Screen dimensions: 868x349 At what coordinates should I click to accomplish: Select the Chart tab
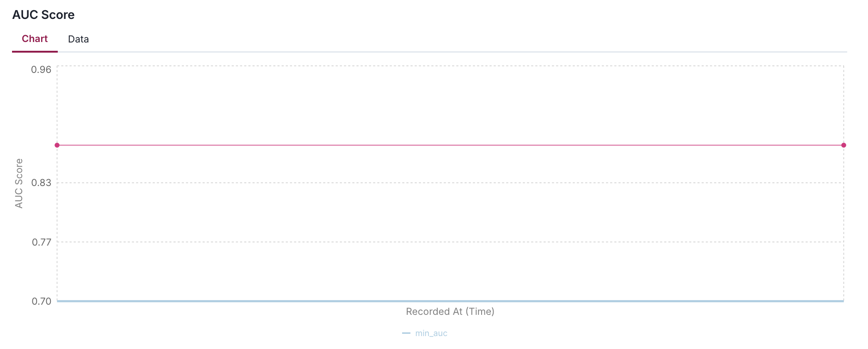click(35, 39)
